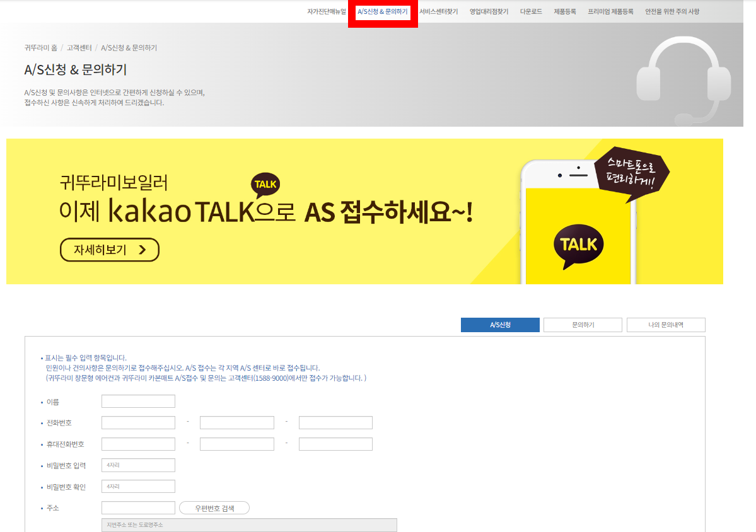View the 나의 문의내역 tab
The height and width of the screenshot is (532, 756).
665,325
